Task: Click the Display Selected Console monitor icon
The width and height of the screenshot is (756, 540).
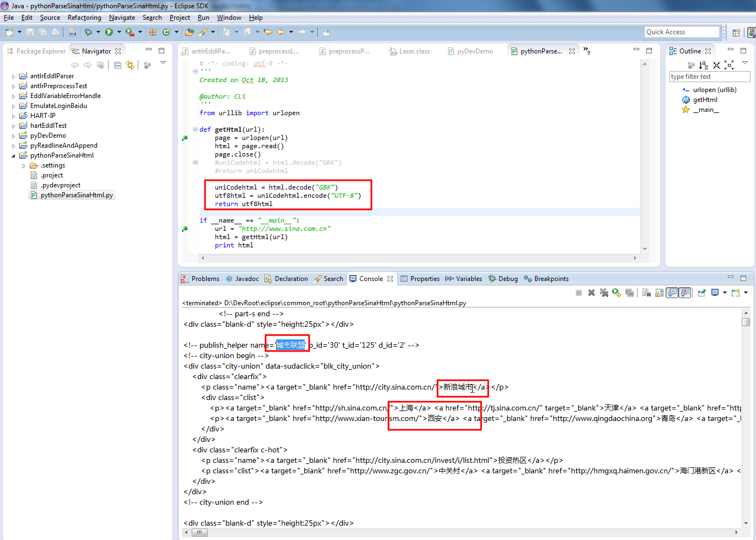Action: 715,293
